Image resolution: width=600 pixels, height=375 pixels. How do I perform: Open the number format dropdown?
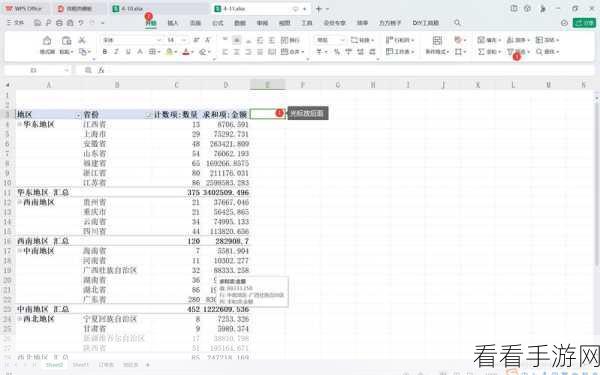(342, 40)
